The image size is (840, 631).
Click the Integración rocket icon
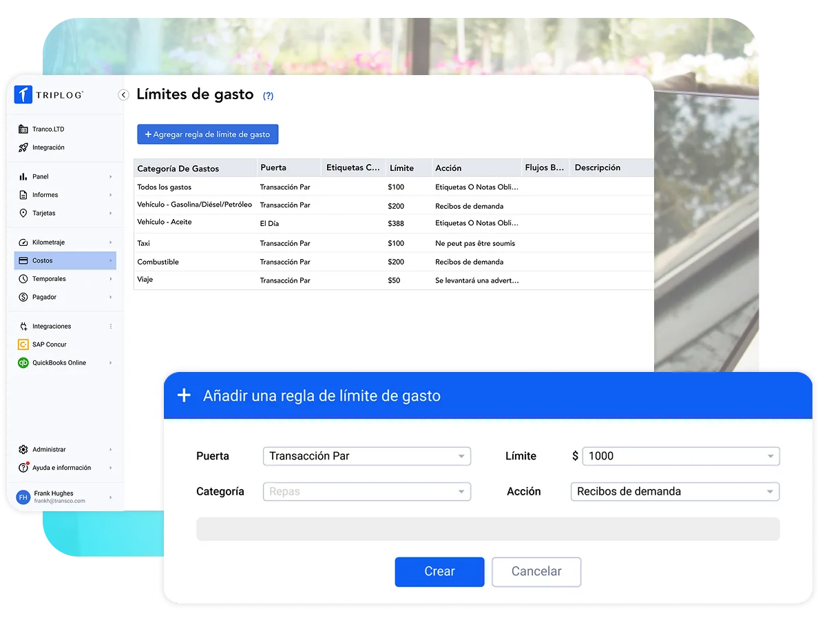click(23, 147)
